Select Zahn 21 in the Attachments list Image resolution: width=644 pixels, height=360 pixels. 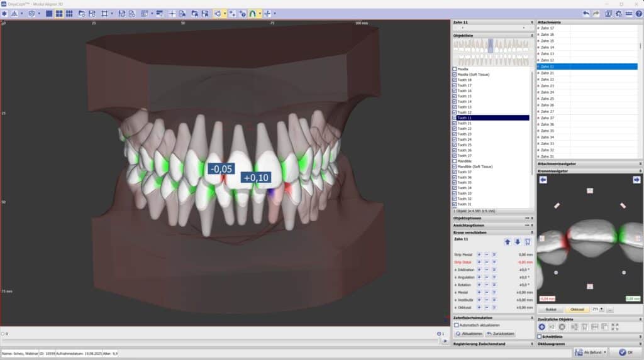pos(547,73)
